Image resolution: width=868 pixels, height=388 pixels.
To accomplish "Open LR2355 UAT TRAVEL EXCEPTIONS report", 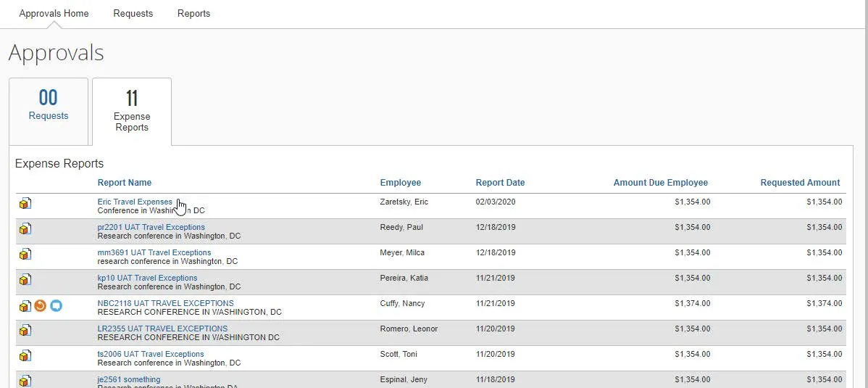I will pos(163,329).
